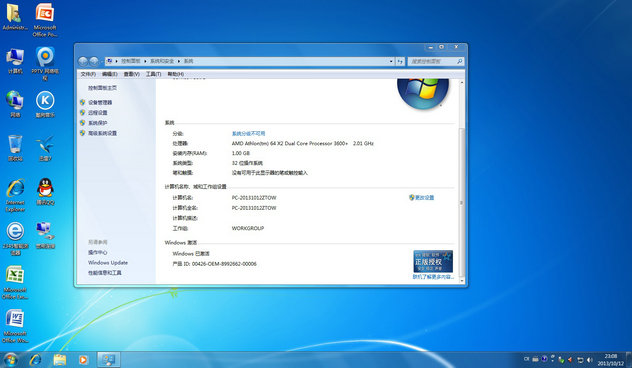The width and height of the screenshot is (632, 368).
Task: Open the 查看(V) menu
Action: pos(131,74)
